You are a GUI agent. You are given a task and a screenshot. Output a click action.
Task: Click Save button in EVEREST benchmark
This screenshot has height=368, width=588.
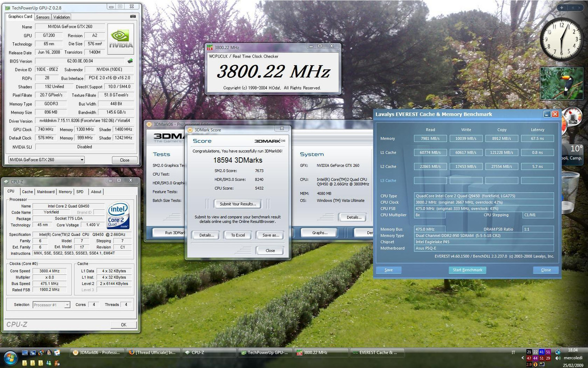click(389, 270)
